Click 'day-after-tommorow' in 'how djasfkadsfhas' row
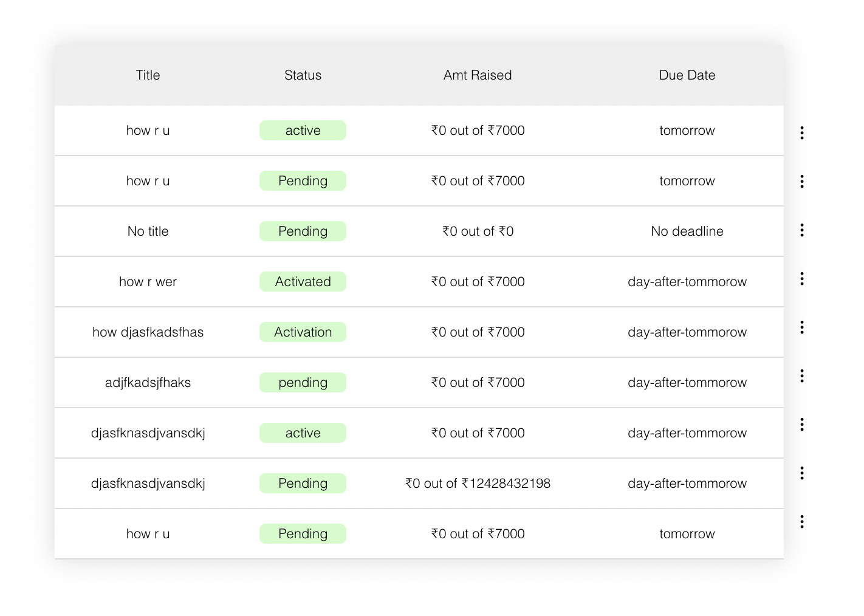864x616 pixels. point(687,332)
